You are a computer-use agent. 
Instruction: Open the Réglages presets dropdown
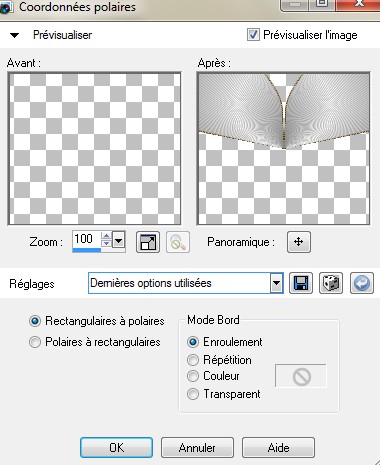click(x=276, y=283)
